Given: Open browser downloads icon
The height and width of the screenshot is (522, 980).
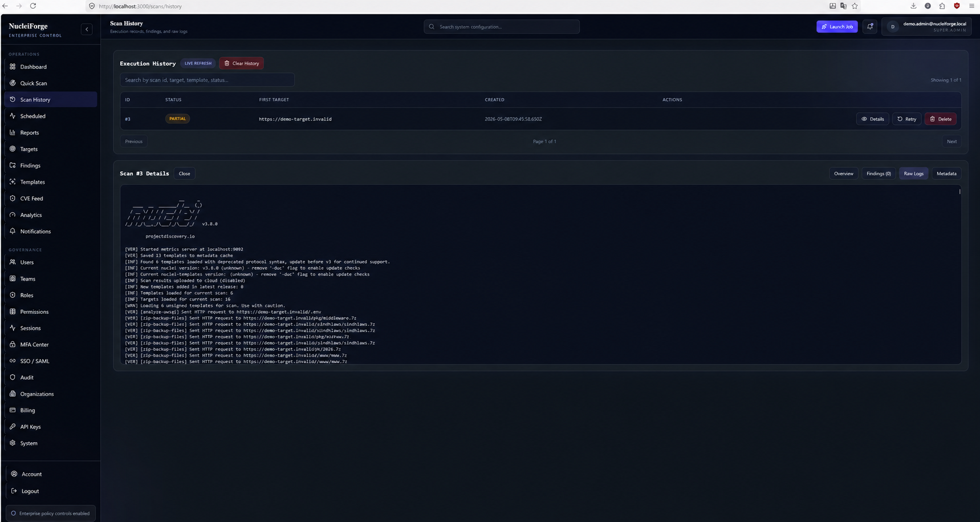Looking at the screenshot, I should (x=913, y=6).
